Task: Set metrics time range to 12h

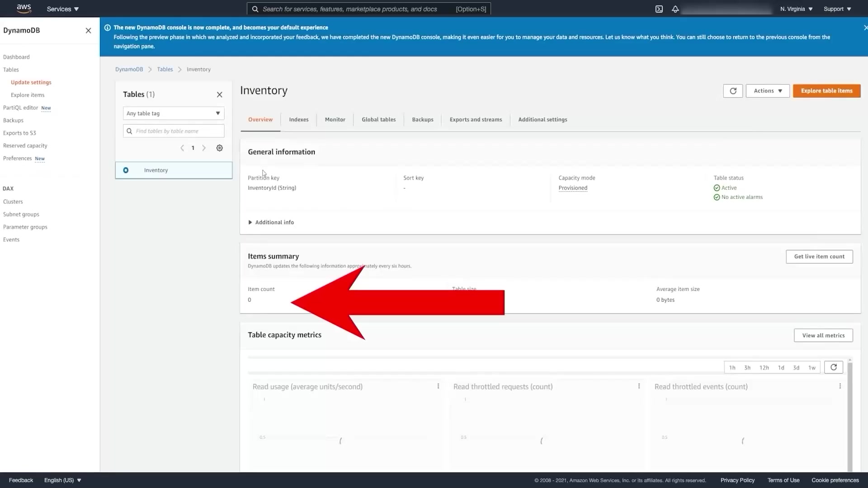Action: pyautogui.click(x=764, y=368)
